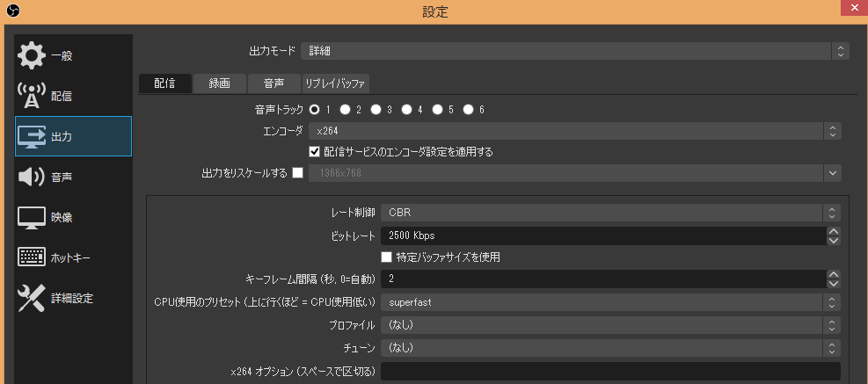Click the 音声 label in sidebar
Image resolution: width=868 pixels, height=384 pixels.
pyautogui.click(x=62, y=178)
